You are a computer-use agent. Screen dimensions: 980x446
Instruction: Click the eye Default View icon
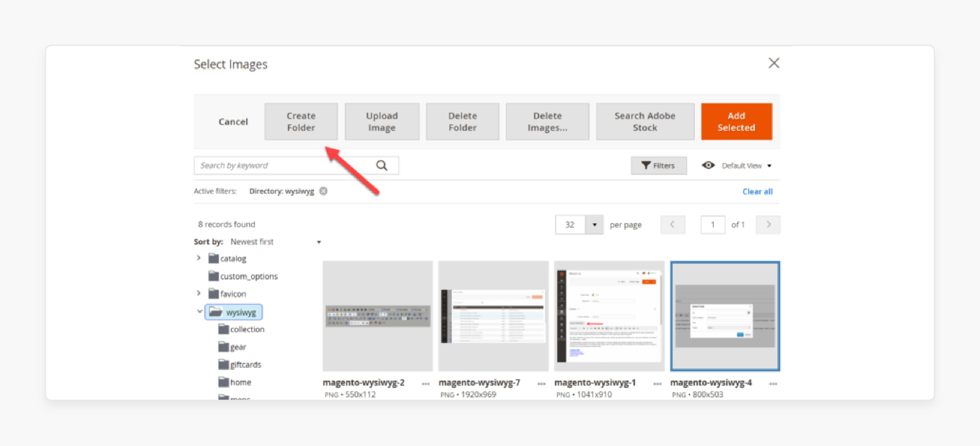click(706, 165)
